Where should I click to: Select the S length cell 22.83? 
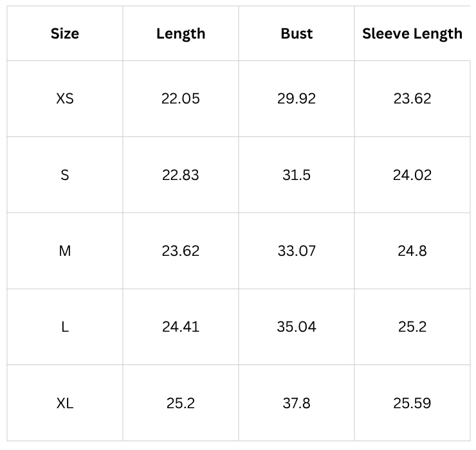point(181,175)
